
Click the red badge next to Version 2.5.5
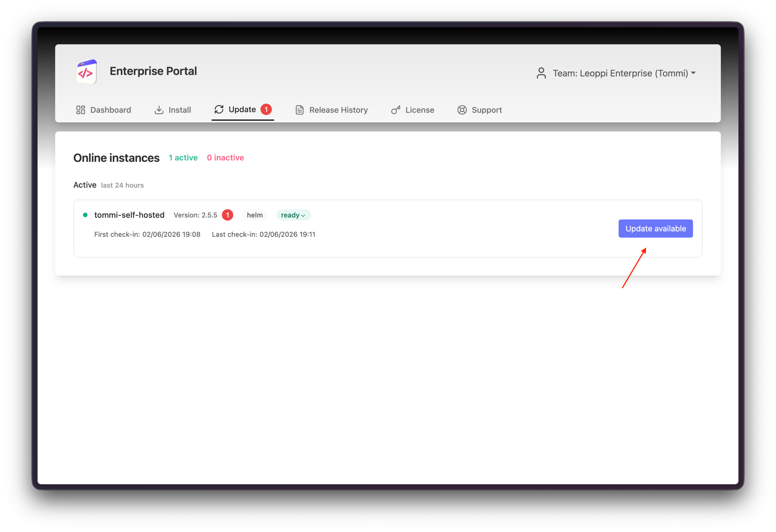click(227, 215)
